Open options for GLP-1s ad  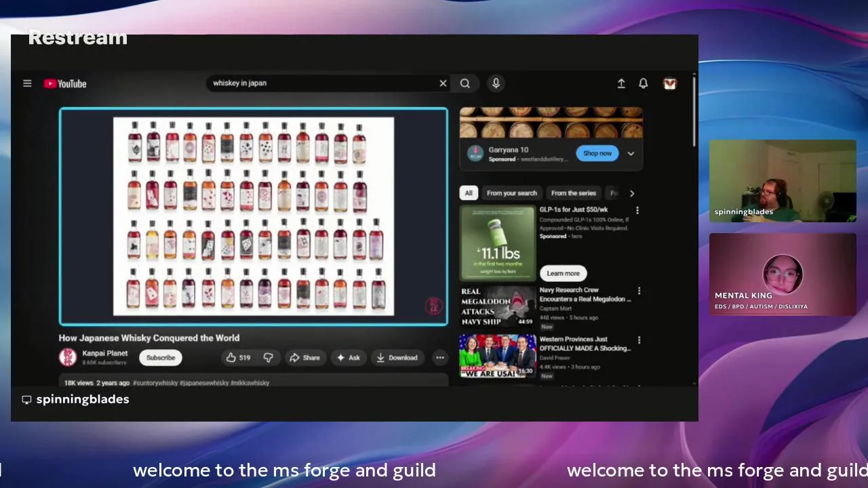pyautogui.click(x=637, y=211)
